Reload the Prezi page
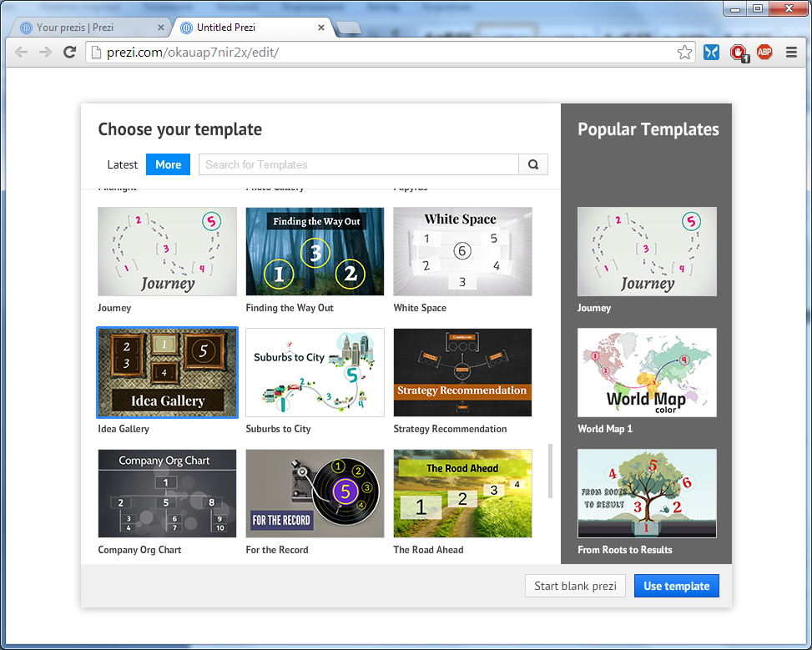Image resolution: width=812 pixels, height=650 pixels. pyautogui.click(x=70, y=52)
